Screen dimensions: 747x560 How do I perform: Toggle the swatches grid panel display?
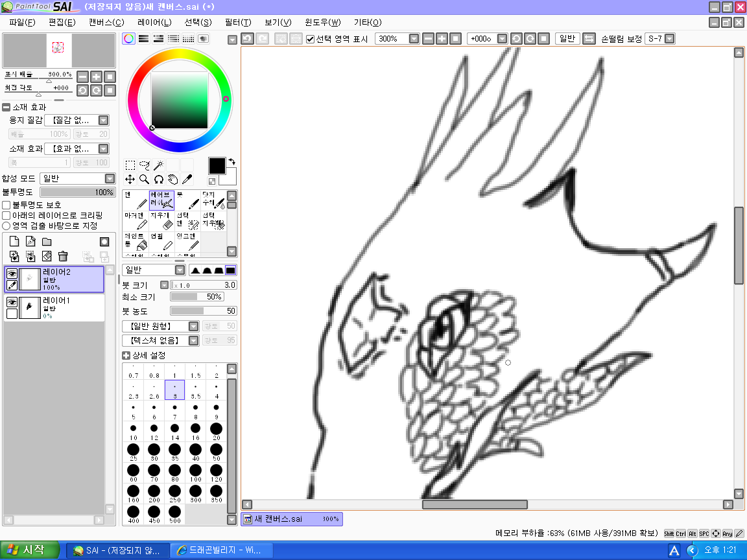[188, 39]
